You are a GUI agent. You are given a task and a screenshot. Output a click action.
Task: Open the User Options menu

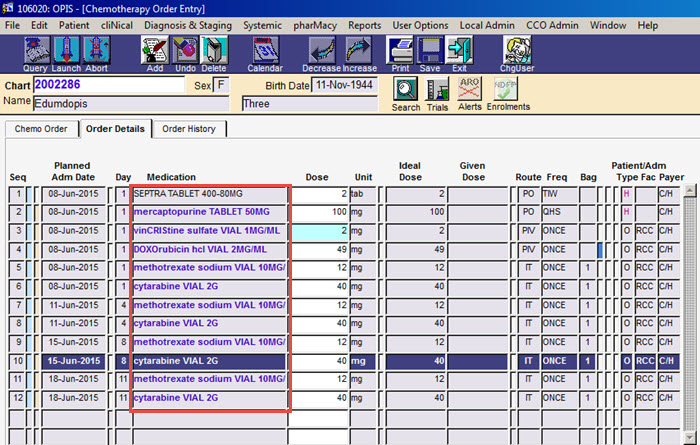[x=420, y=25]
